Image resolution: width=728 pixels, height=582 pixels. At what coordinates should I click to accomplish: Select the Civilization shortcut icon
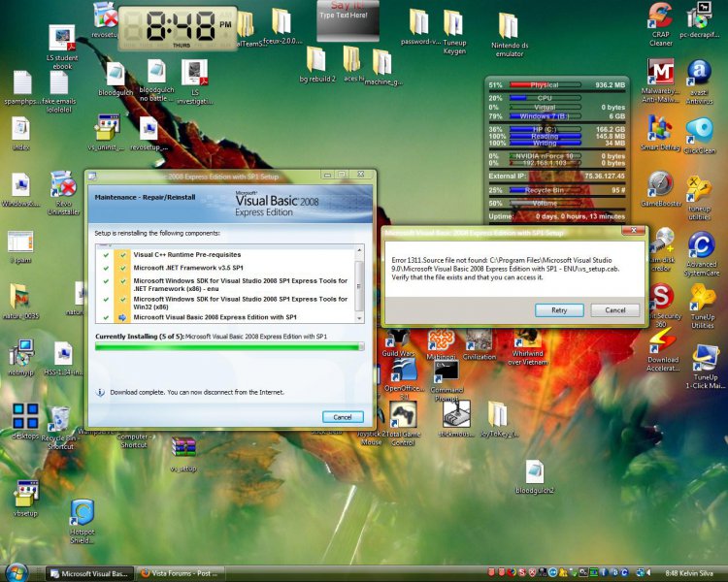(x=480, y=344)
